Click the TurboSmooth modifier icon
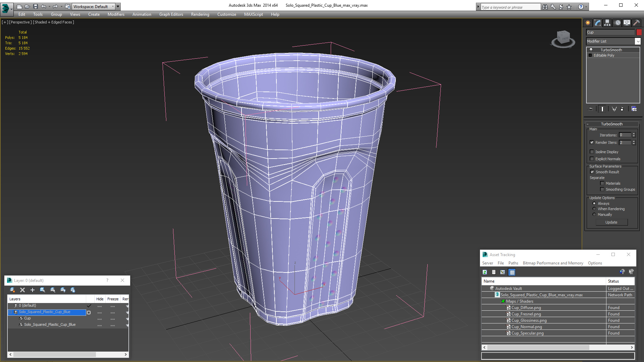 click(592, 50)
